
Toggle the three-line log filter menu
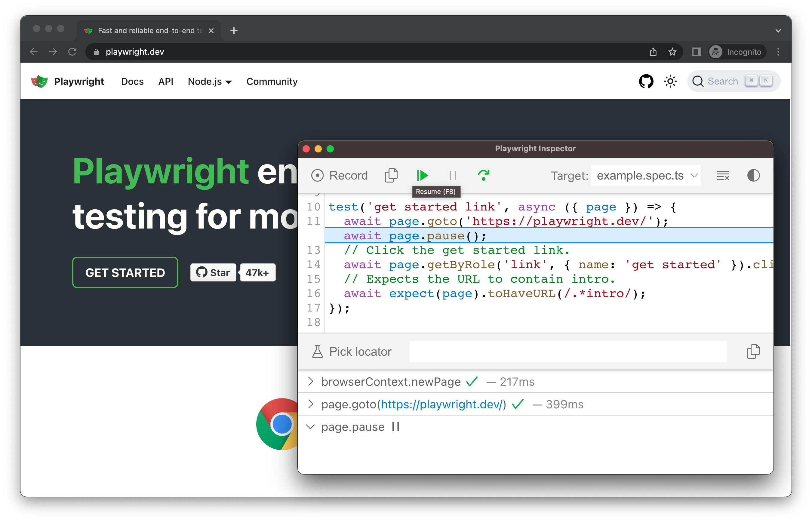click(x=723, y=176)
